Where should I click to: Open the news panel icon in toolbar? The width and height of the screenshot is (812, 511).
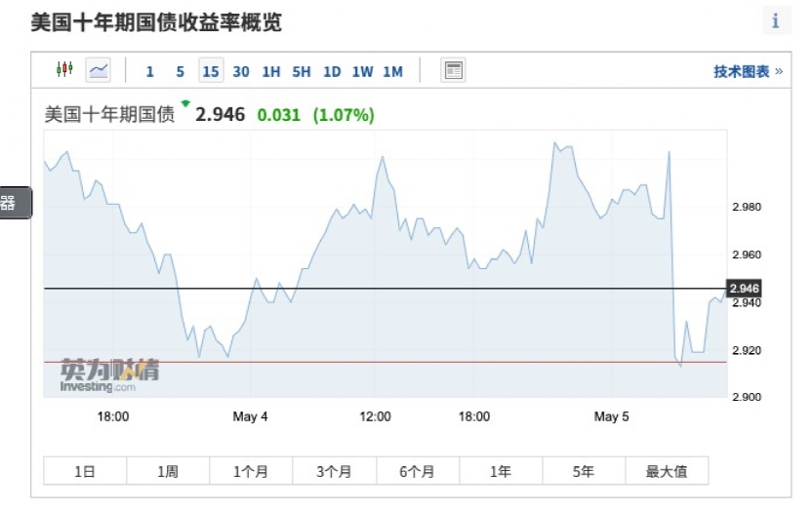453,70
